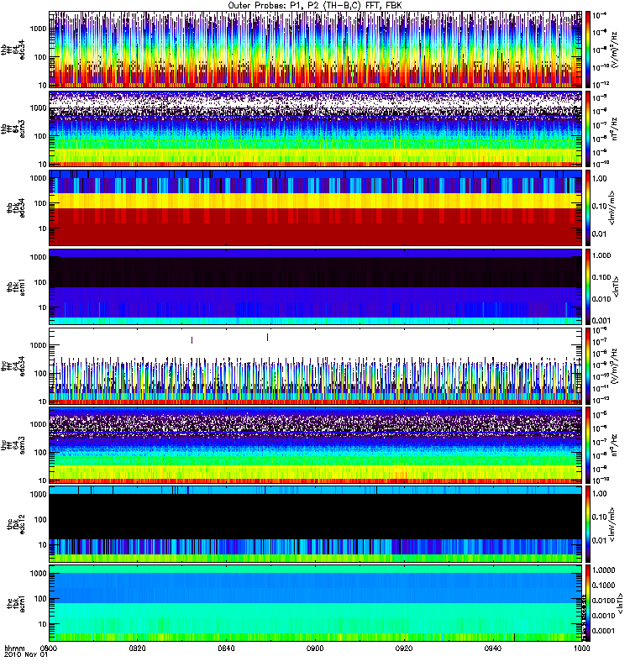Click the color bar beside thb fbk edc34 panel
The width and height of the screenshot is (630, 672).
tap(588, 207)
